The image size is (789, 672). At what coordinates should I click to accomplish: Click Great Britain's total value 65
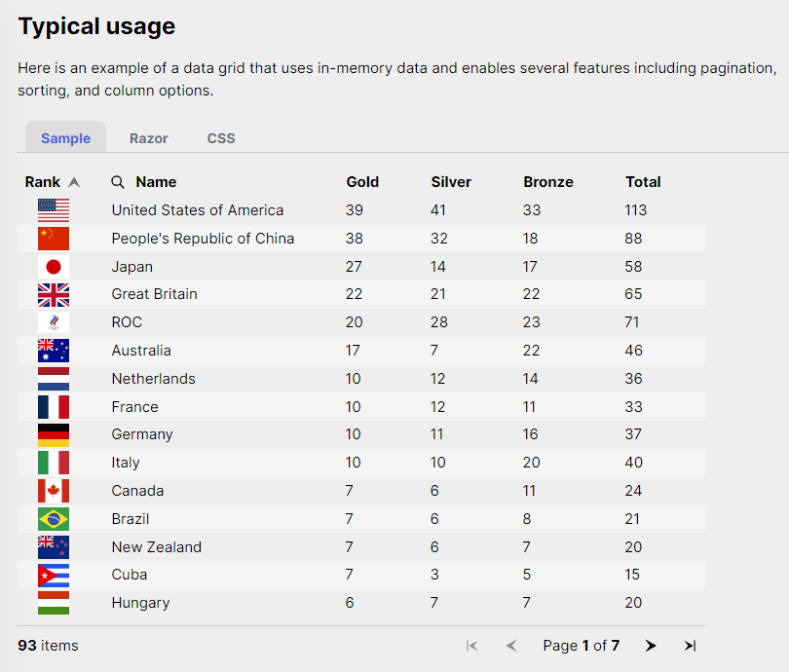[633, 294]
